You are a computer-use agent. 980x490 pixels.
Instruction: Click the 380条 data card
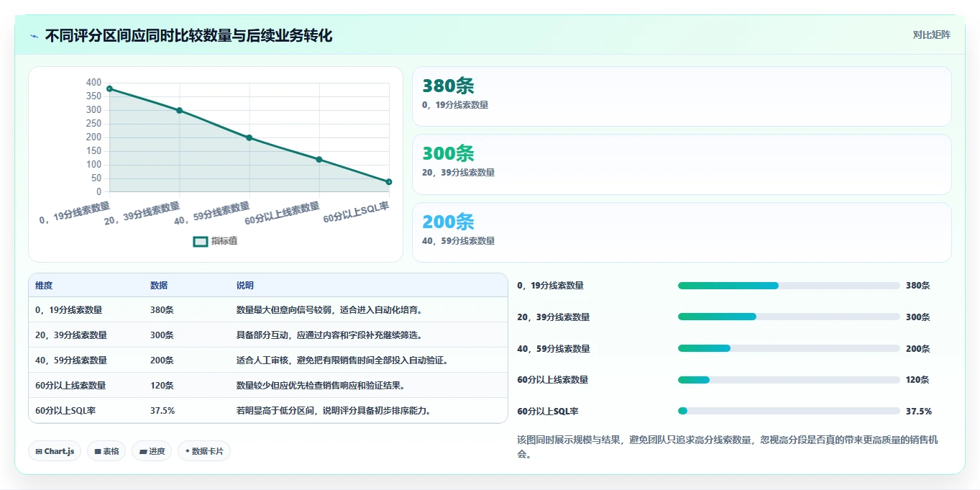point(682,96)
